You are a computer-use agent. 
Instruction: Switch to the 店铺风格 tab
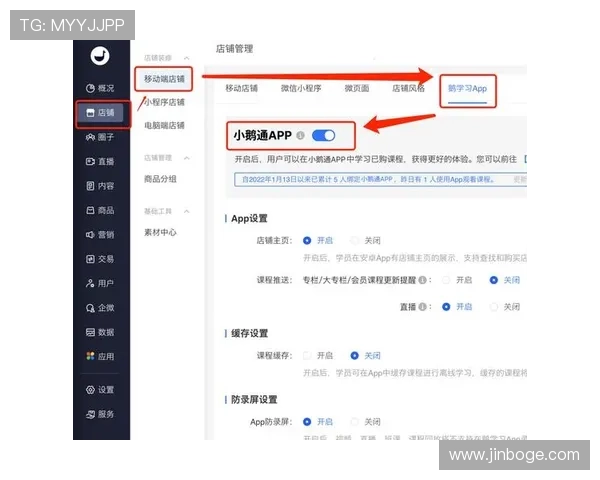408,88
